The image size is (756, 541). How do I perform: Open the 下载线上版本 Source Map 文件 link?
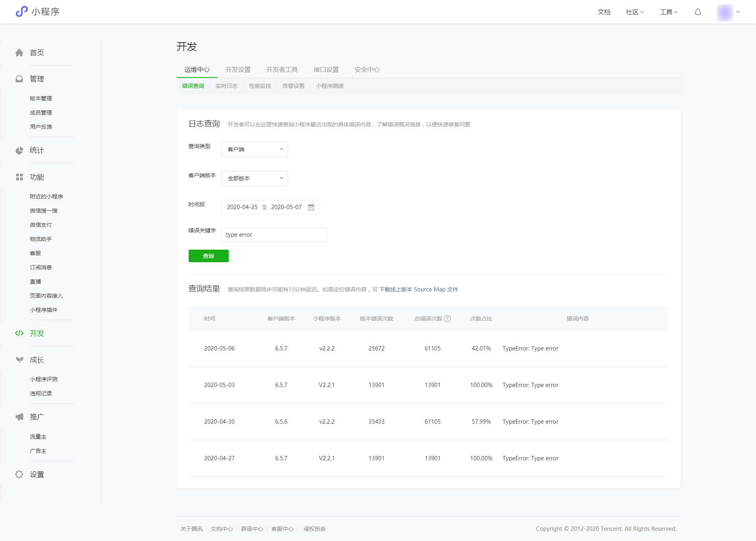(x=419, y=289)
